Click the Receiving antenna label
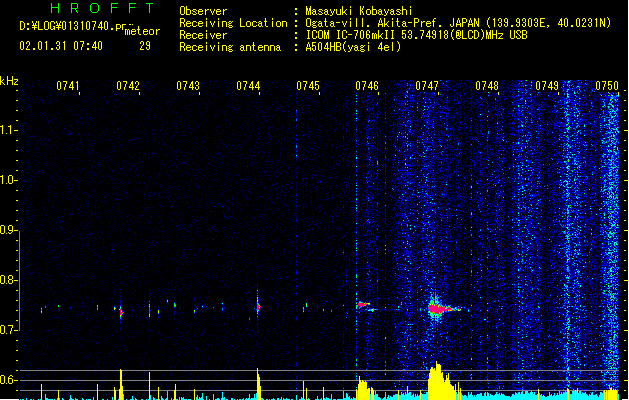Screen dimensions: 629x400 click(230, 47)
